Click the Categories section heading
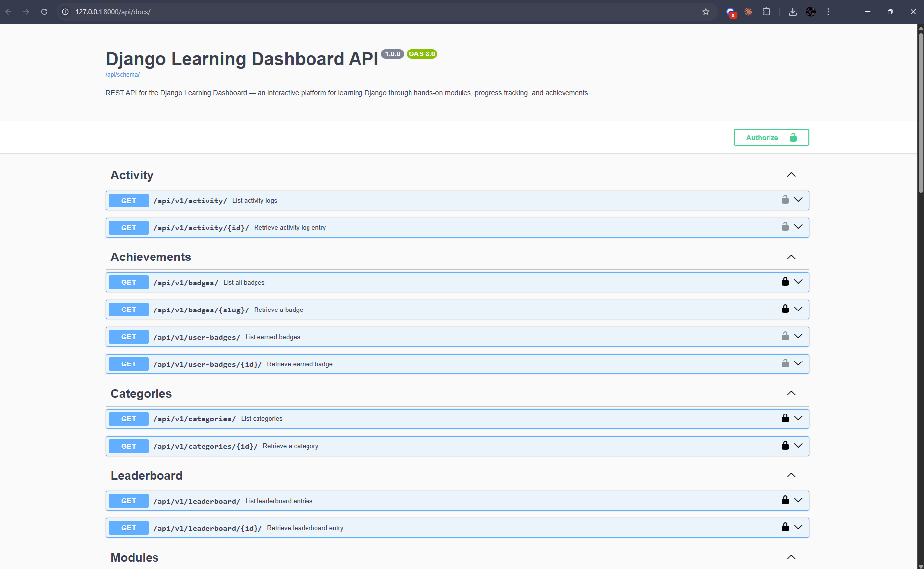Viewport: 924px width, 569px height. point(141,394)
